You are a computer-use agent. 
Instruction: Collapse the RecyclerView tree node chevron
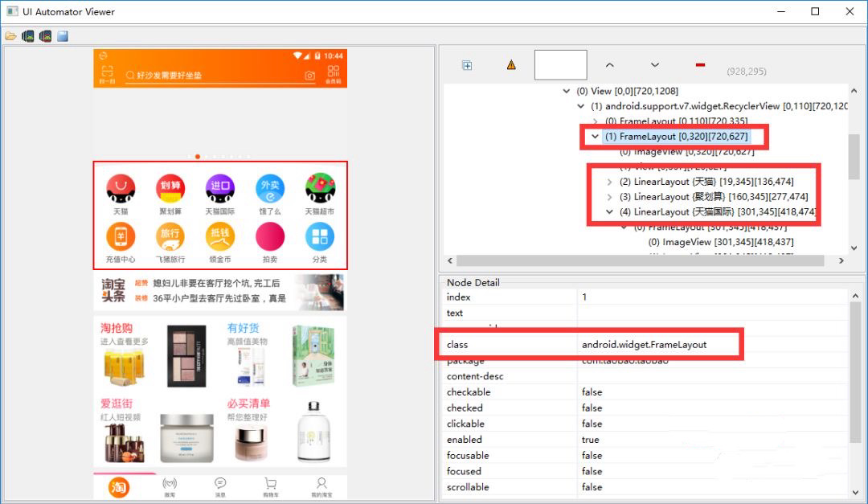[x=581, y=106]
